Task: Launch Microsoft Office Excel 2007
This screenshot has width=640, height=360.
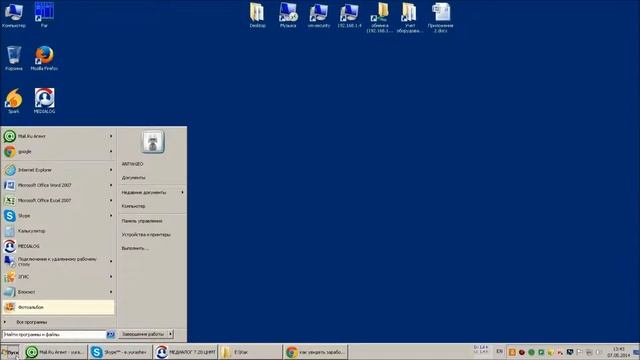Action: [58, 200]
